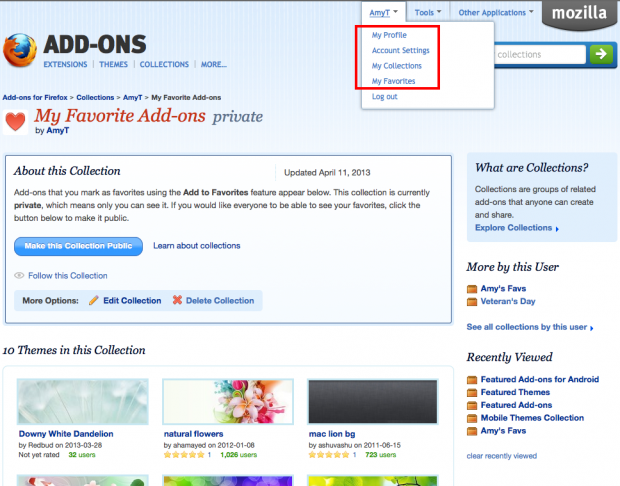Choose Log out in the menu
The width and height of the screenshot is (620, 486).
[384, 96]
